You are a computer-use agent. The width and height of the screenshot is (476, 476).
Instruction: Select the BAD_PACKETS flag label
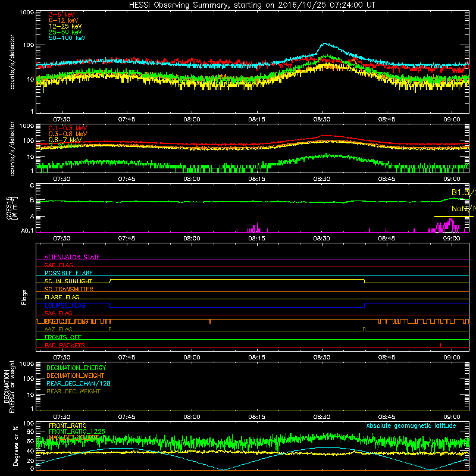click(65, 345)
